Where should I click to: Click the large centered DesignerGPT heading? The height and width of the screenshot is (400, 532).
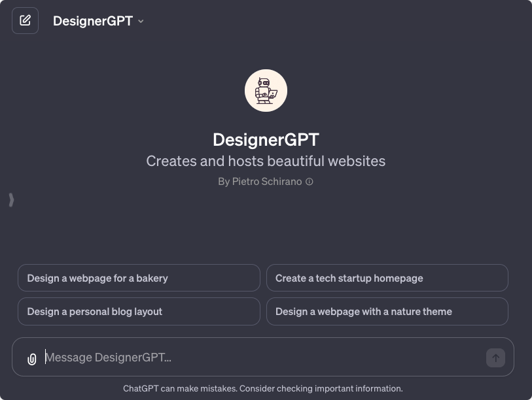tap(266, 140)
